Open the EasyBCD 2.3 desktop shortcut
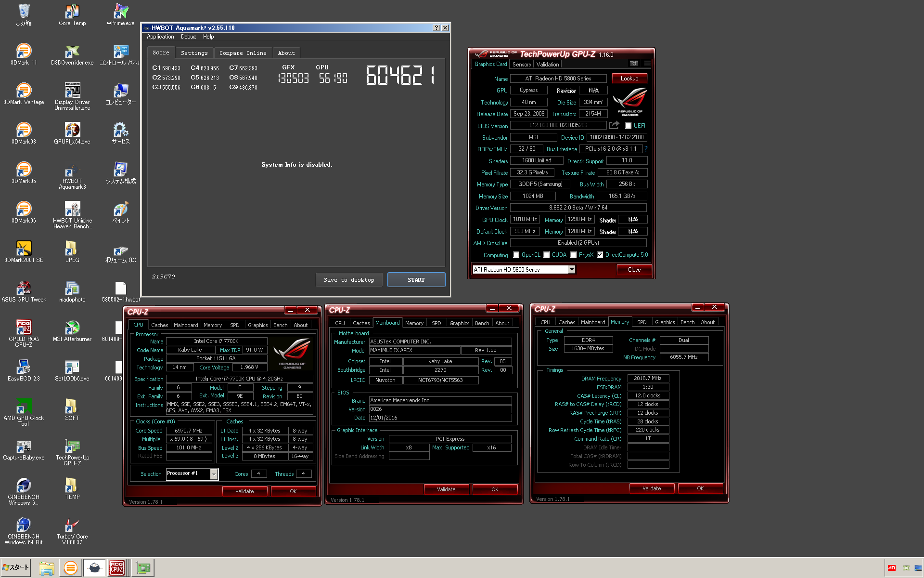Viewport: 924px width, 578px height. click(24, 370)
